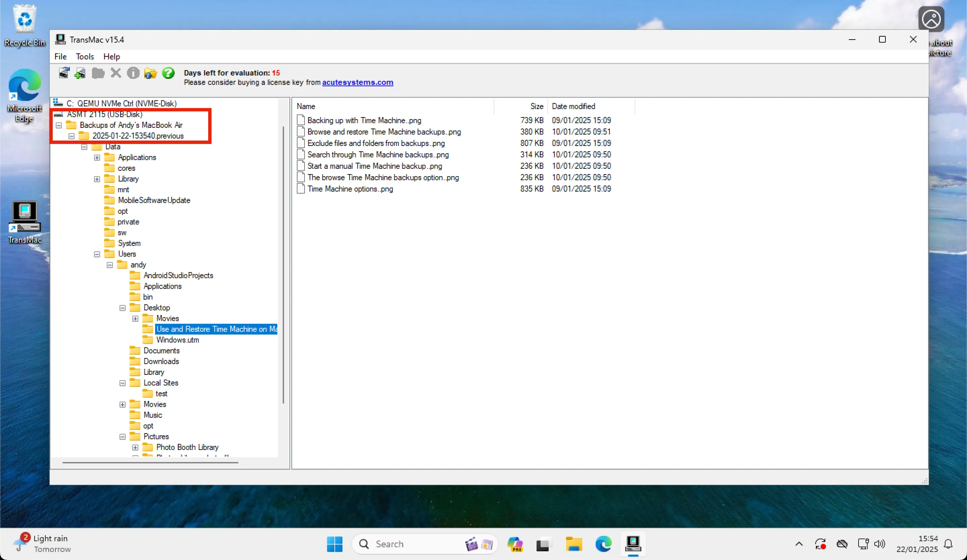Open the acutesystems.com link
This screenshot has width=967, height=560.
point(358,82)
